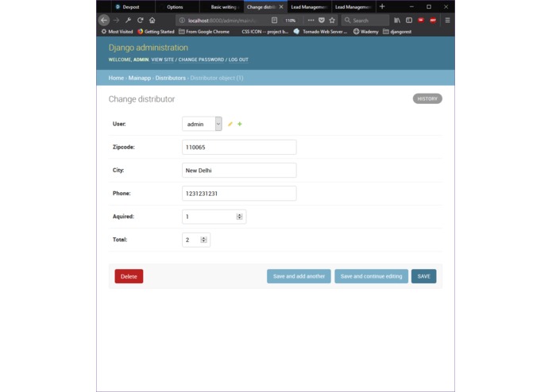552x392 pixels.
Task: Show site information in the address bar
Action: point(182,21)
